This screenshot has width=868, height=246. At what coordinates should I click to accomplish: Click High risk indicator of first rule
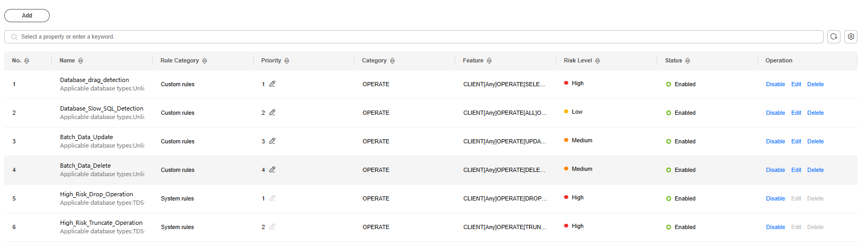574,83
